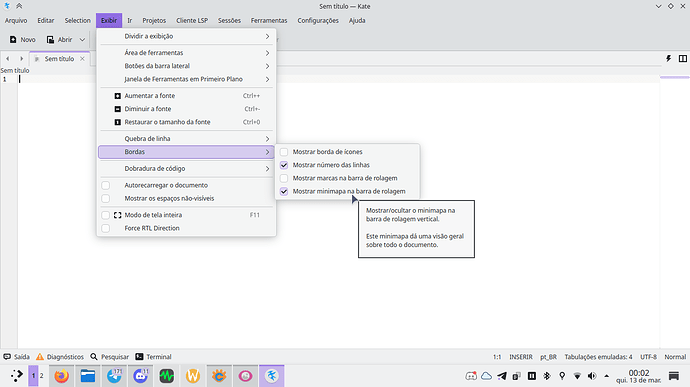This screenshot has width=690, height=387.
Task: Open the file manager from taskbar
Action: pos(88,376)
